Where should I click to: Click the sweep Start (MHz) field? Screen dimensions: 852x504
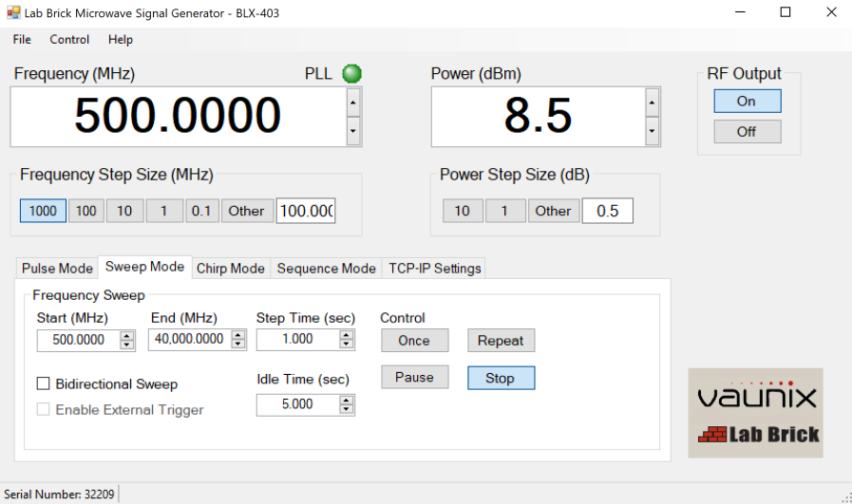(79, 340)
